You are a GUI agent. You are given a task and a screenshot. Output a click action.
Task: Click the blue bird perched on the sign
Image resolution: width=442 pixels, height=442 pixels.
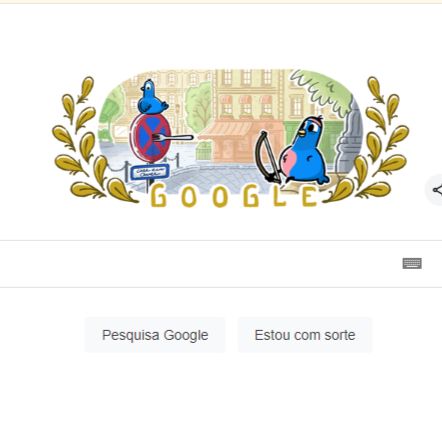(152, 97)
